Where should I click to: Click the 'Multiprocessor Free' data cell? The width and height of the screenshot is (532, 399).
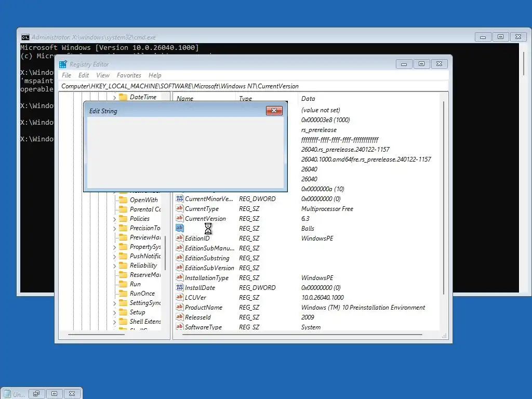point(327,209)
